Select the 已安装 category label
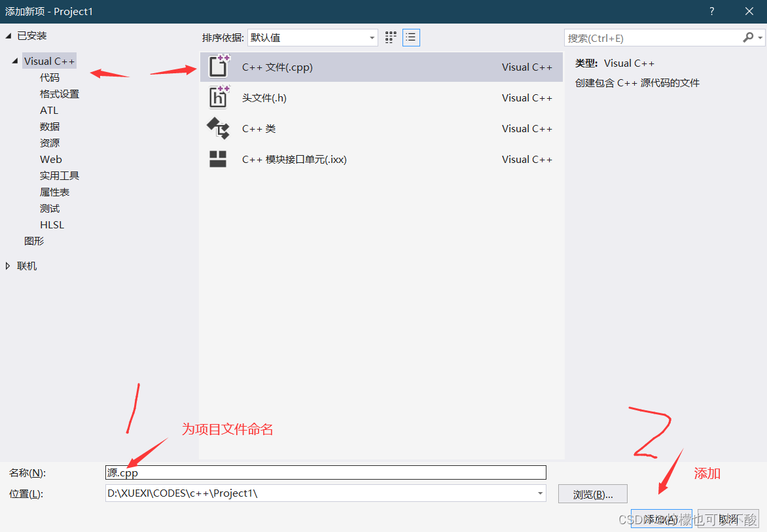 point(32,36)
